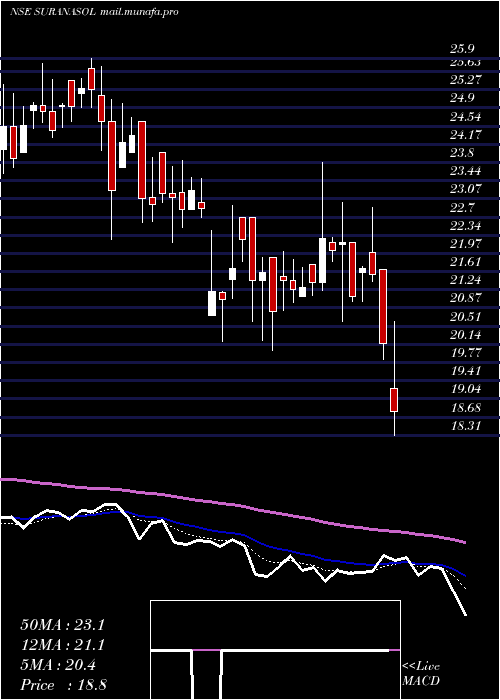The height and width of the screenshot is (700, 500).
Task: Click the <<Live MACD label
Action: (421, 673)
